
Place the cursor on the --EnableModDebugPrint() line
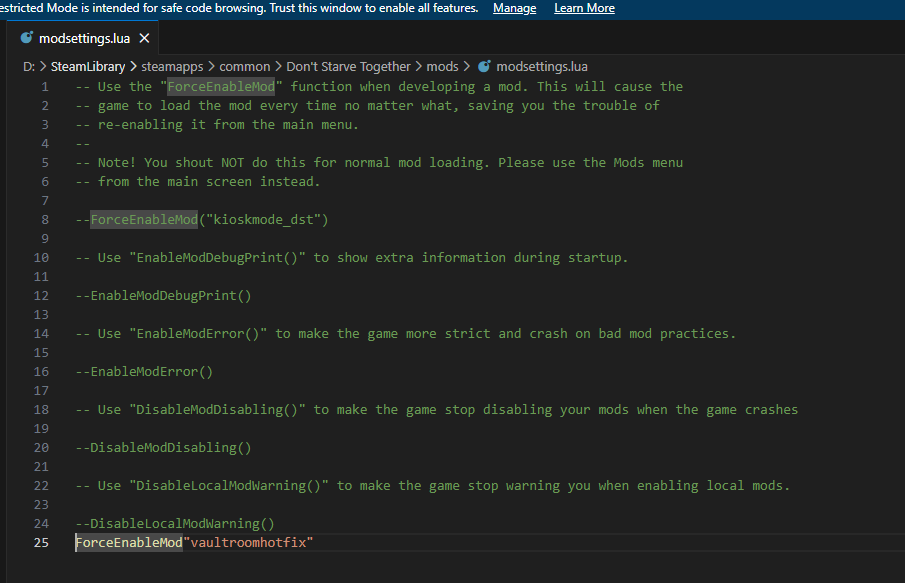tap(164, 295)
